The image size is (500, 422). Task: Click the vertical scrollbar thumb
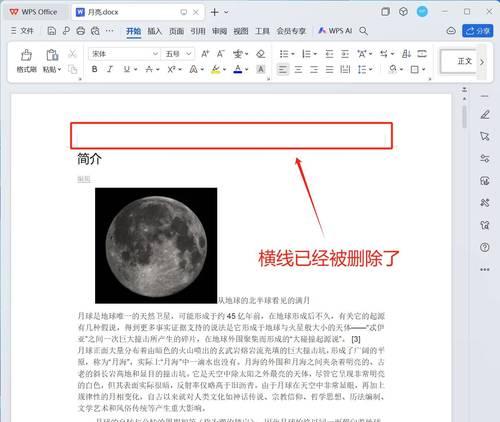pos(464,117)
